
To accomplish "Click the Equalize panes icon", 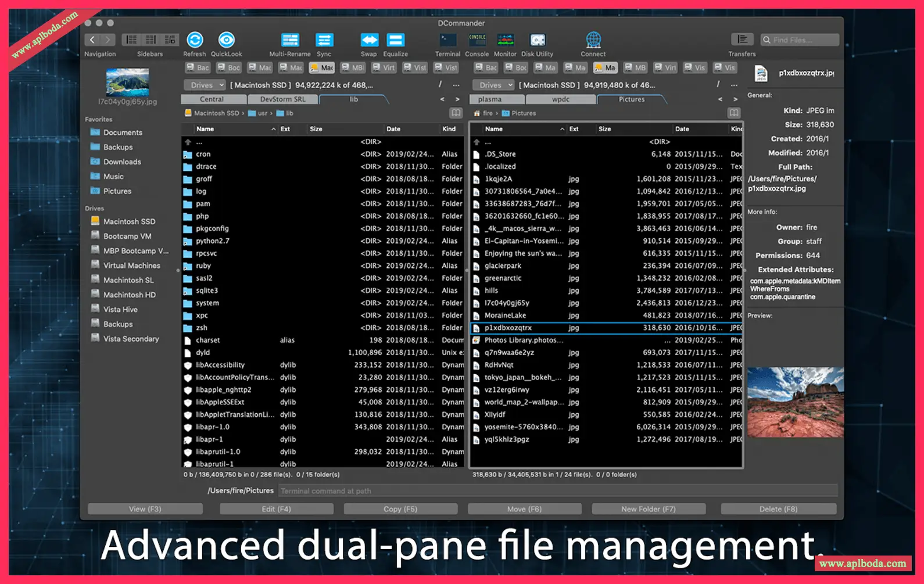I will click(395, 40).
